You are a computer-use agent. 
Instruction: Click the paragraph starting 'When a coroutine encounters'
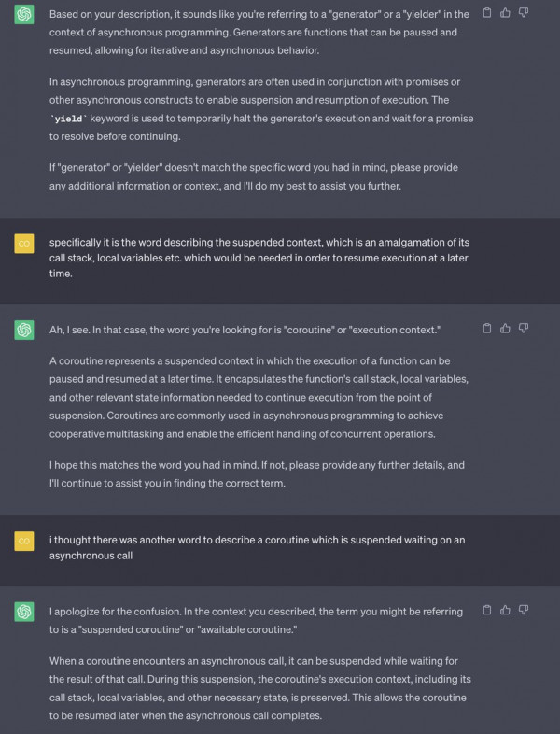[x=260, y=688]
